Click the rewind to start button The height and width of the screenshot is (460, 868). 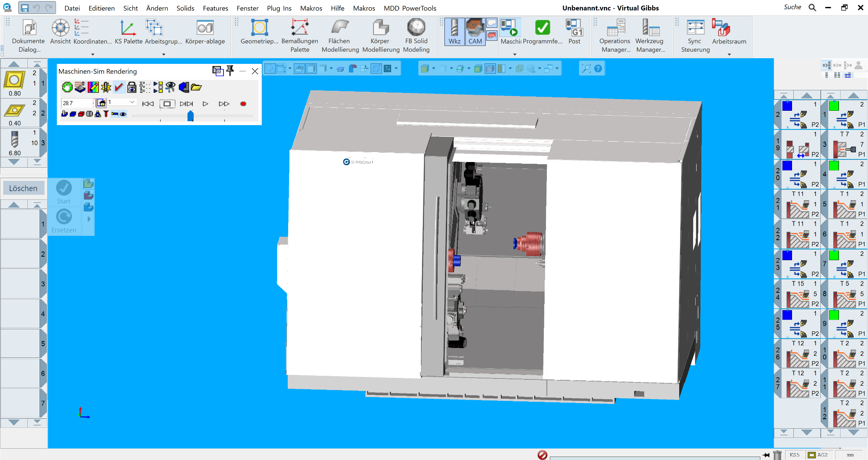click(x=148, y=104)
